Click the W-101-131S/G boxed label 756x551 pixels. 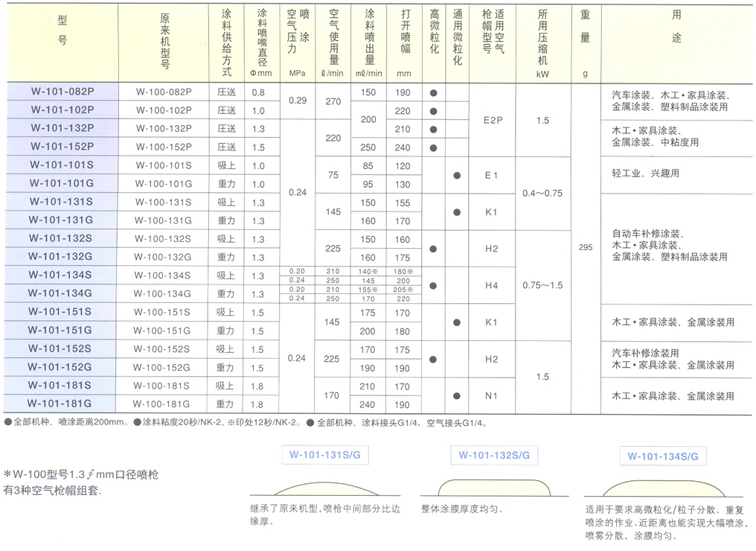pos(325,454)
